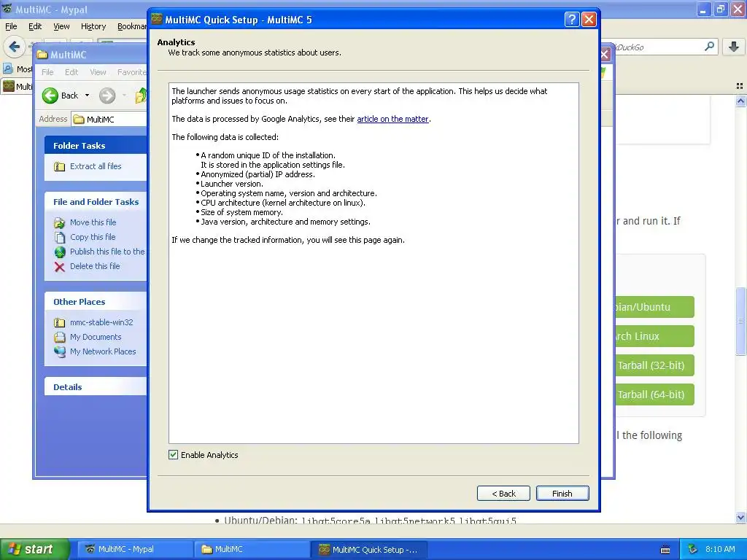Open the Edit menu in Mypal browser
Screen dimensions: 747x560
point(35,26)
